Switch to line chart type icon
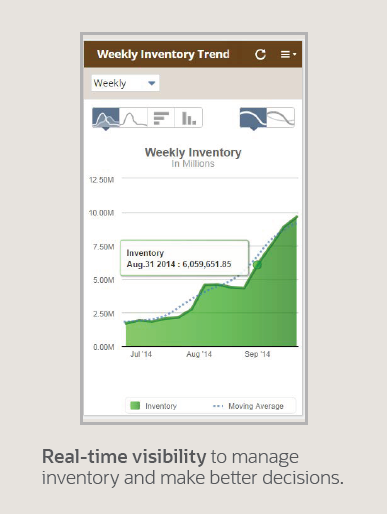This screenshot has height=514, width=387. pos(133,118)
